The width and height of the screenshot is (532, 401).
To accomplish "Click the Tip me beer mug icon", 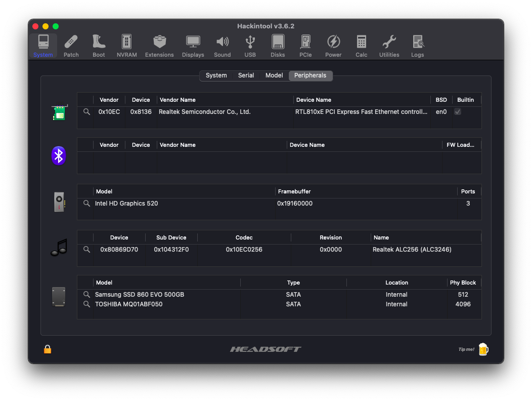I will pyautogui.click(x=483, y=349).
